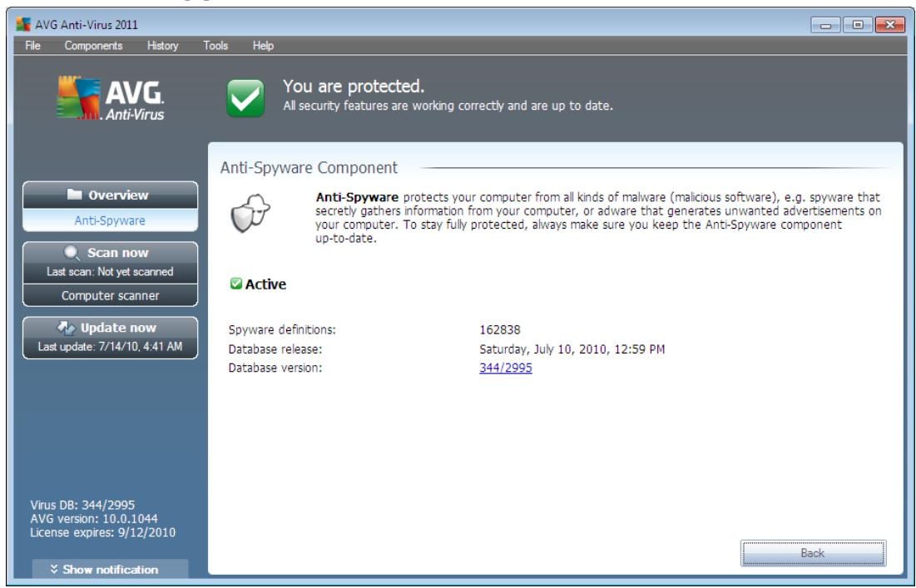Click the 'Database version:' label
916x588 pixels.
pos(275,368)
